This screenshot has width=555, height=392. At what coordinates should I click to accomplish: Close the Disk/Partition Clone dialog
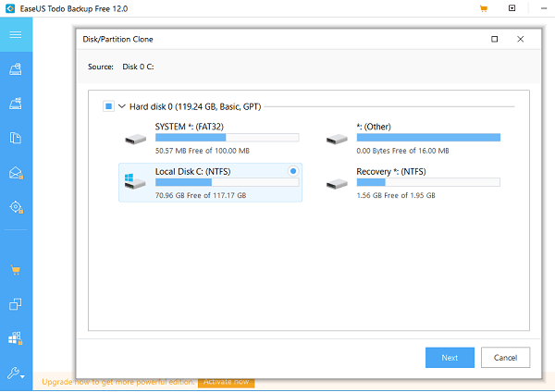520,39
